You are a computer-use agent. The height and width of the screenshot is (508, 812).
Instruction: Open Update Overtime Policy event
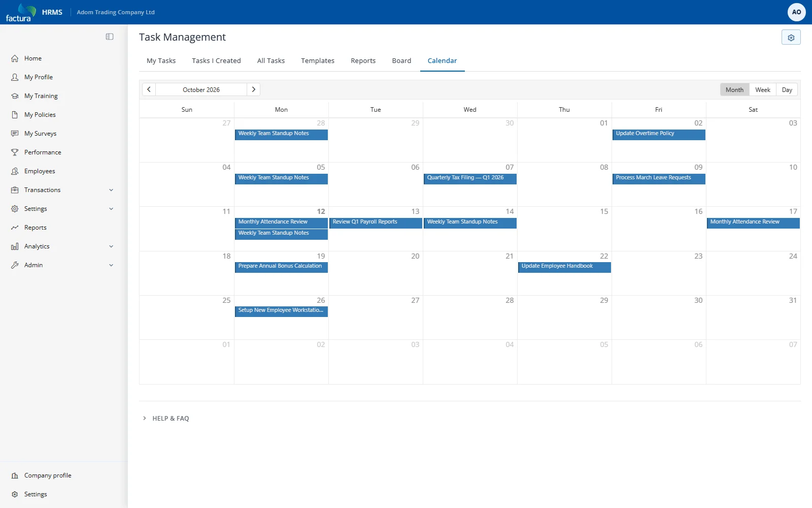point(659,134)
